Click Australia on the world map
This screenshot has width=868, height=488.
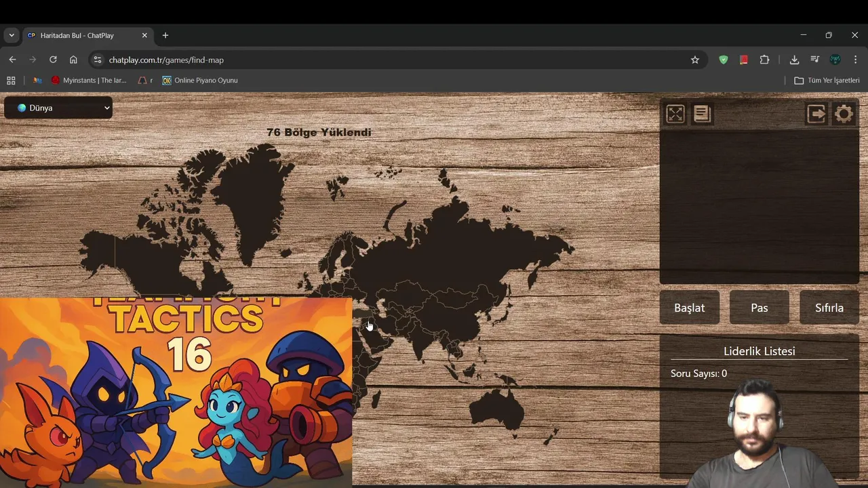click(x=497, y=409)
